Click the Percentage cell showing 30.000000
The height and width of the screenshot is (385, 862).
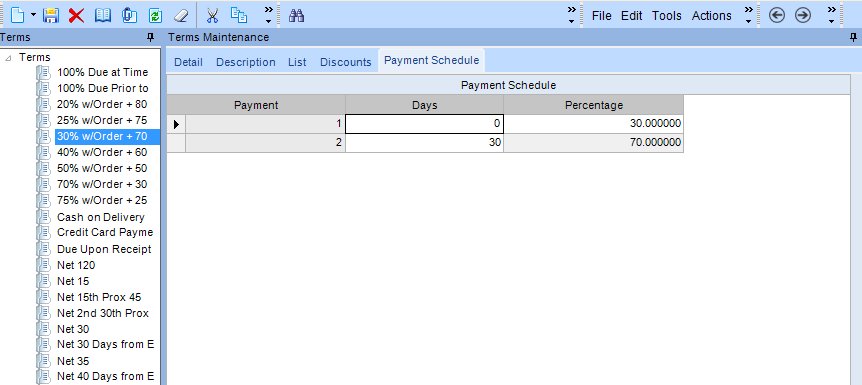tap(594, 124)
